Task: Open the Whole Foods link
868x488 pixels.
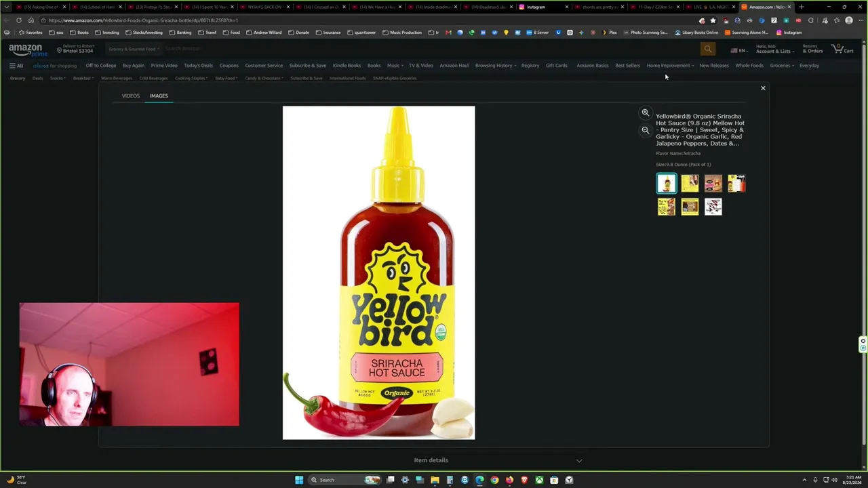Action: coord(749,66)
